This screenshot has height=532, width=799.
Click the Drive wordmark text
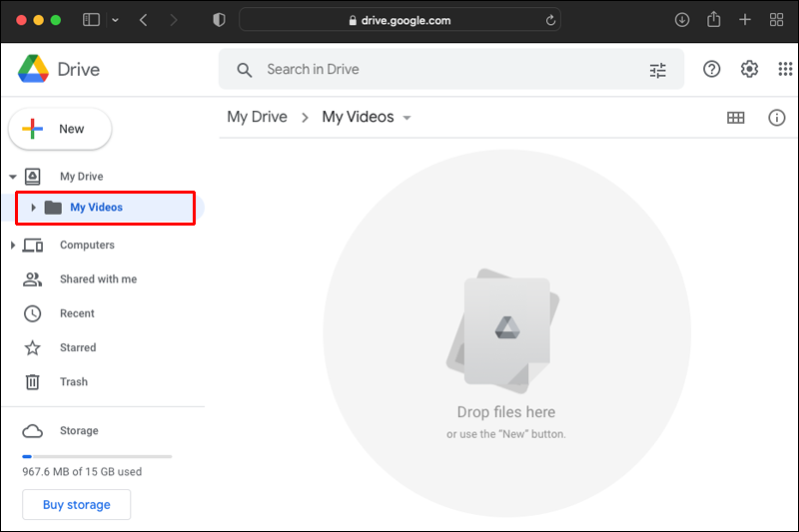pyautogui.click(x=79, y=69)
